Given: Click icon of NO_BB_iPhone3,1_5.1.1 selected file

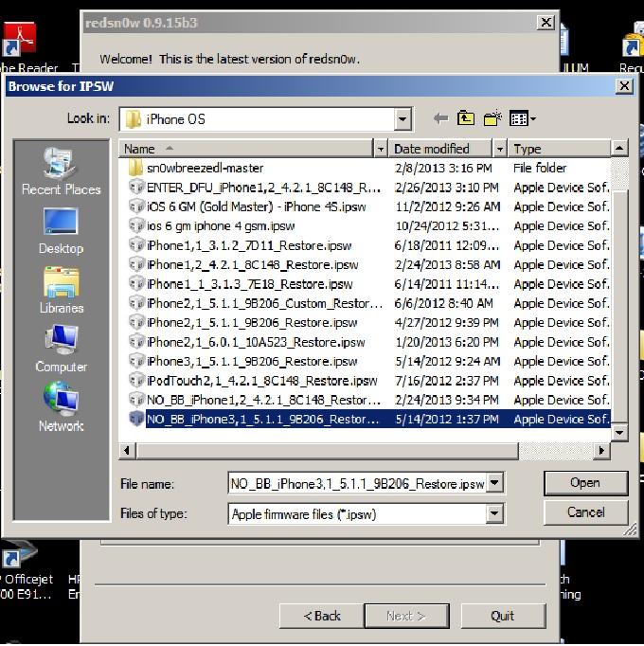Looking at the screenshot, I should (x=136, y=419).
